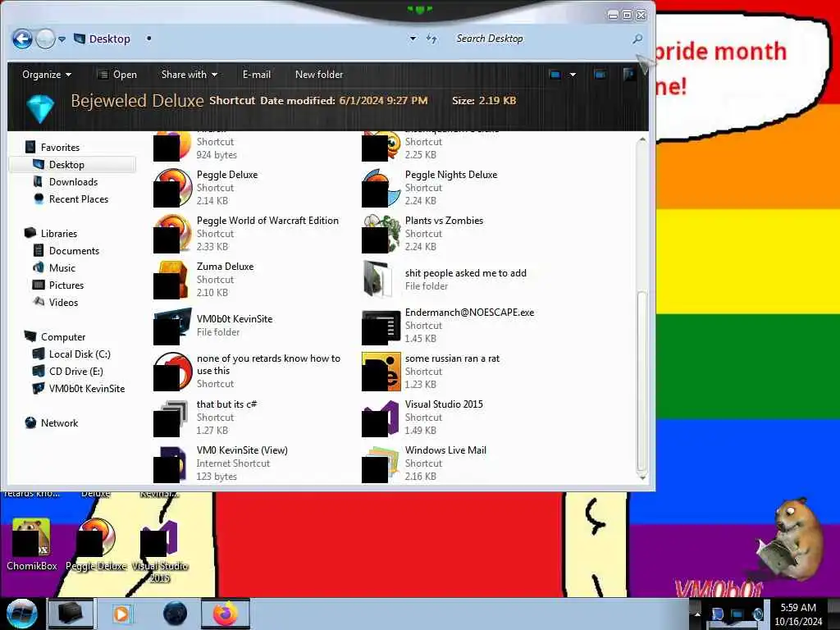The width and height of the screenshot is (840, 630).
Task: Select Computer in the navigation pane
Action: (55, 336)
